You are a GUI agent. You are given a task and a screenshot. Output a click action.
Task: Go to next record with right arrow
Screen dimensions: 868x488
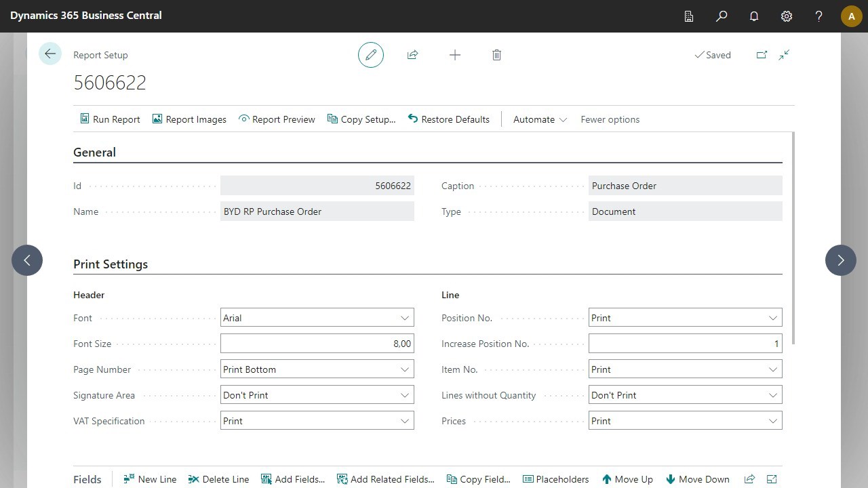pyautogui.click(x=840, y=260)
